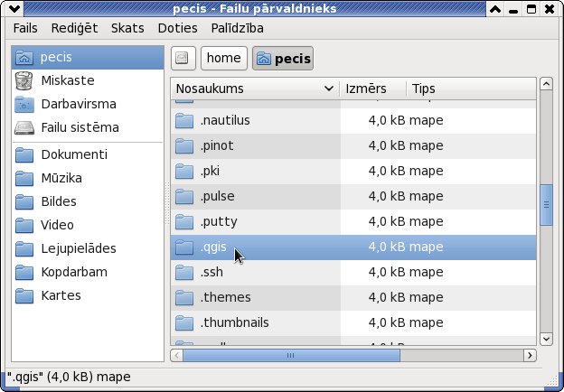Open the Fails menu
The image size is (564, 392).
25,28
